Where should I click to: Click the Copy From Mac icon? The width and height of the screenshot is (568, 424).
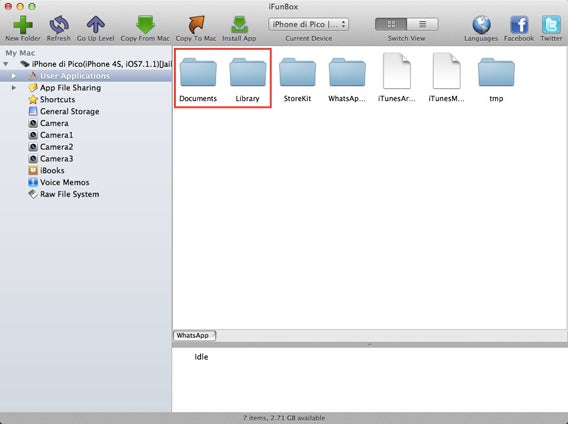point(145,25)
